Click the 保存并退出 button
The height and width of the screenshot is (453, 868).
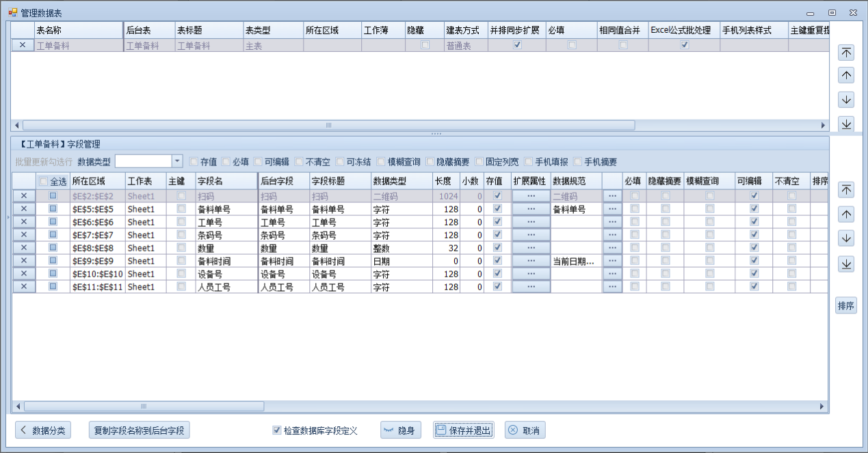click(463, 430)
